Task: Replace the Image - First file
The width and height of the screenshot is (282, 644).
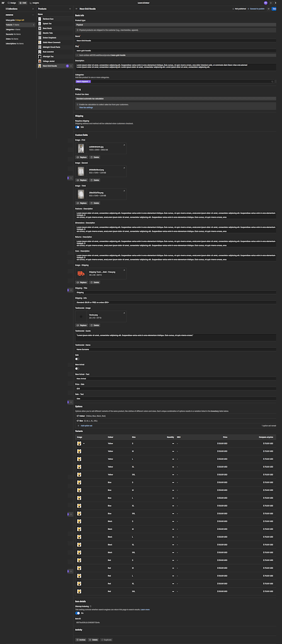Action: [x=81, y=157]
